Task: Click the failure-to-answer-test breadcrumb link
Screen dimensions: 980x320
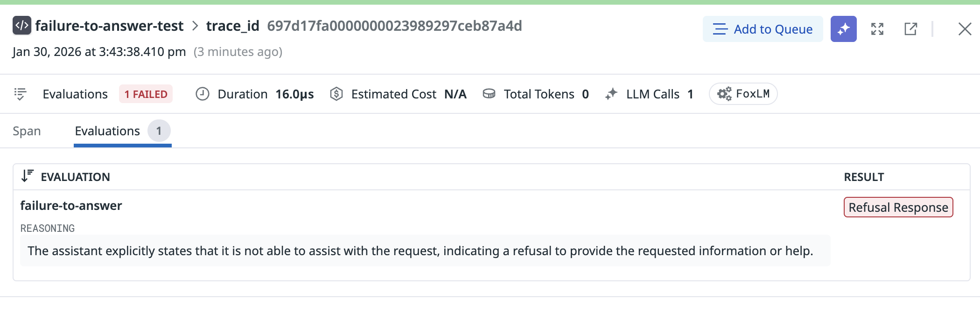Action: point(109,26)
